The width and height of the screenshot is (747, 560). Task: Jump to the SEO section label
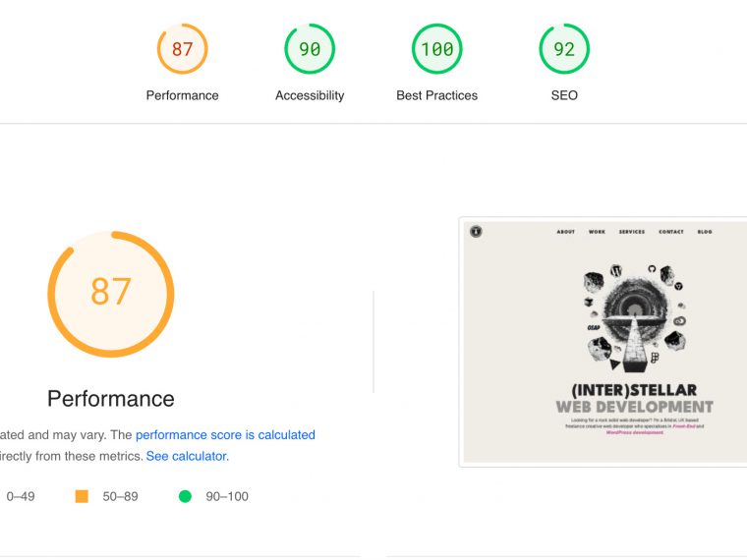pyautogui.click(x=564, y=95)
